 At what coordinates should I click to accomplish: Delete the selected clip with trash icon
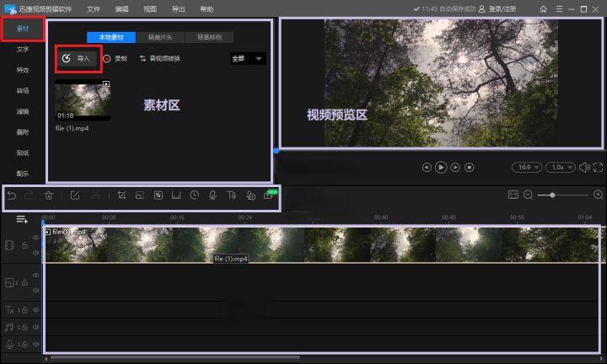point(49,195)
